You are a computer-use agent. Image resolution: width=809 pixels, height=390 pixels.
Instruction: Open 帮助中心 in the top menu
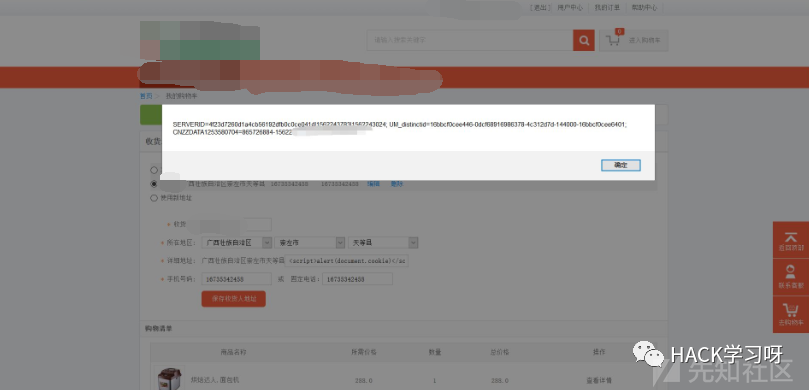click(644, 8)
